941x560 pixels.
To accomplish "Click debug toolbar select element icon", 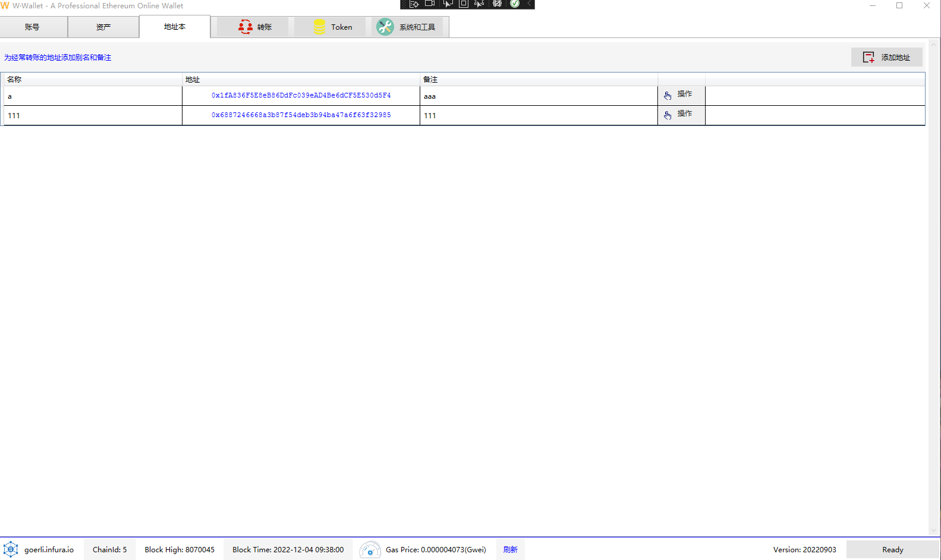I will 448,4.
